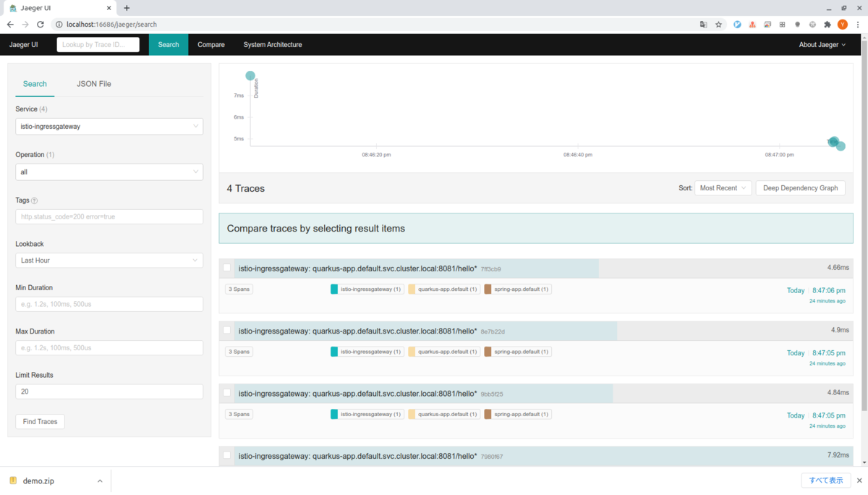This screenshot has width=868, height=495.
Task: Open the browser extensions puzzle icon
Action: pos(827,24)
